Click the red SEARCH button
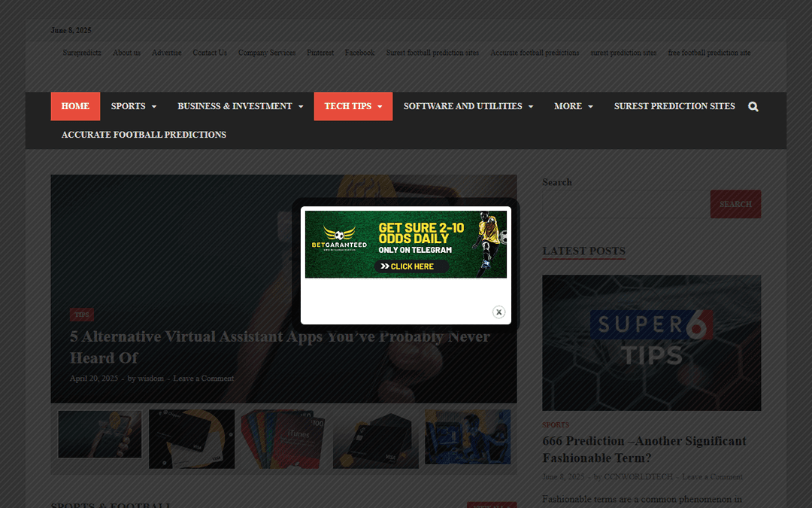Image resolution: width=812 pixels, height=508 pixels. coord(735,204)
